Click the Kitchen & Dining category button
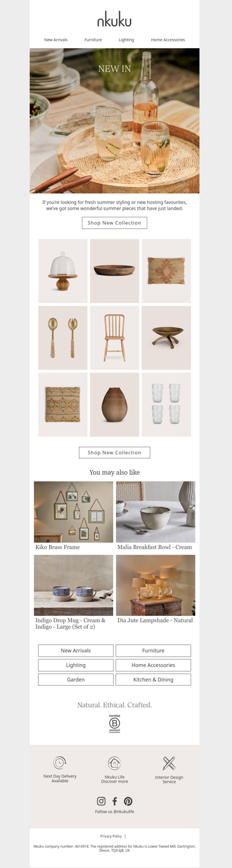Screen dimensions: 232x868 pyautogui.click(x=153, y=680)
